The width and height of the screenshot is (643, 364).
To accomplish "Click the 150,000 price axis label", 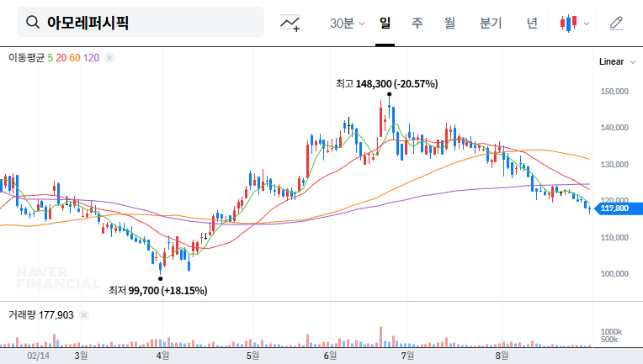I will [614, 92].
